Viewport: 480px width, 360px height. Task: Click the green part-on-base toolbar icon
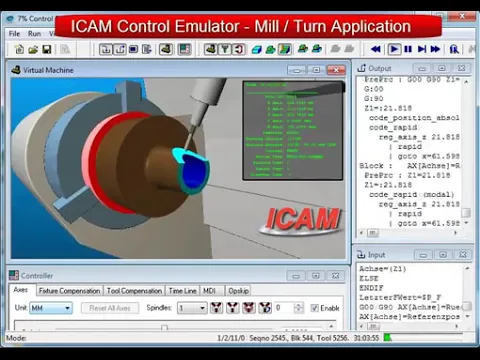(271, 50)
